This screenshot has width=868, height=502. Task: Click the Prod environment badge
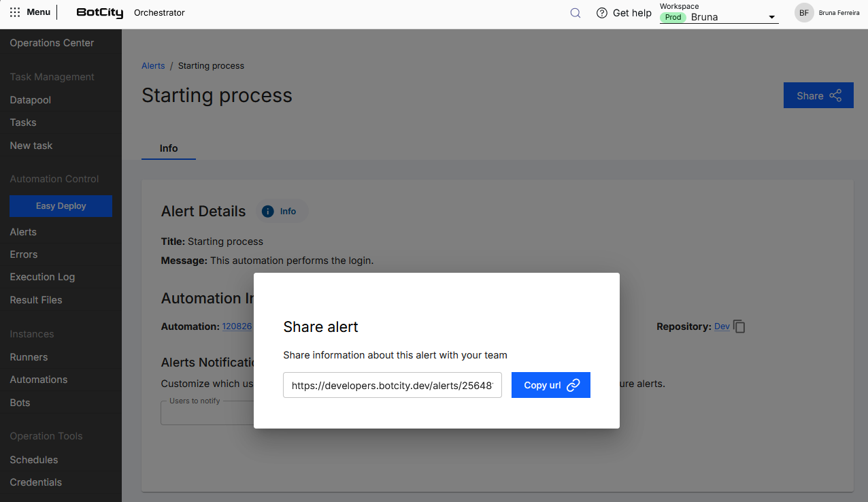(673, 18)
